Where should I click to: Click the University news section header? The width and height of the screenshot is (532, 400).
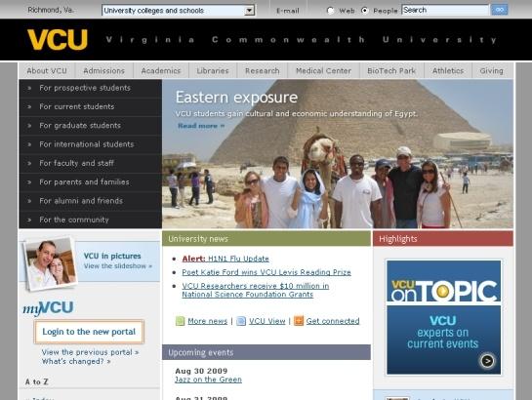point(266,239)
